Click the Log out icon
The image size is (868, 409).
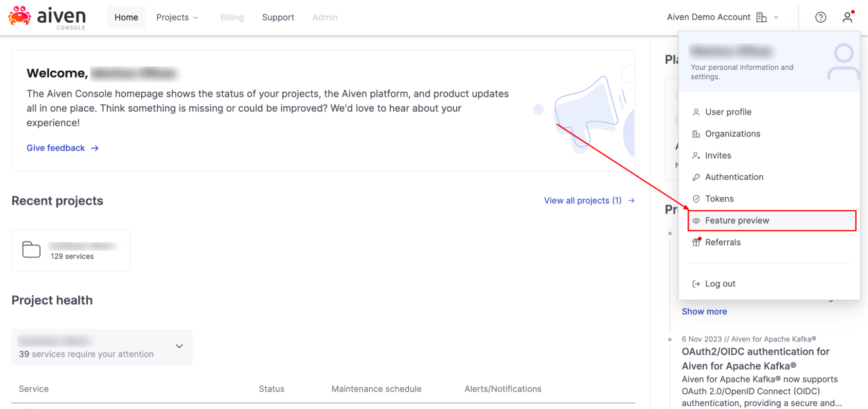pyautogui.click(x=696, y=283)
